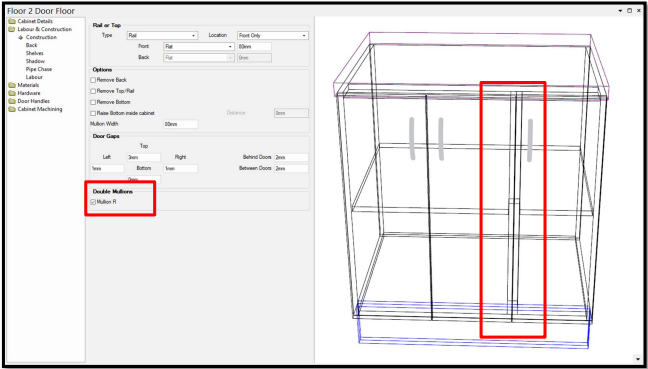The width and height of the screenshot is (648, 369).
Task: Select the Pipe Chase tree item
Action: [x=39, y=69]
